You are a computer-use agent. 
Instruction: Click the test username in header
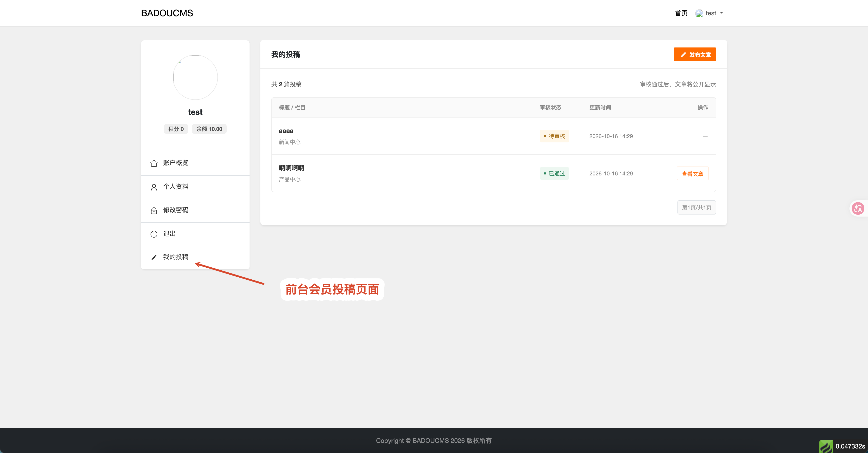pos(711,14)
